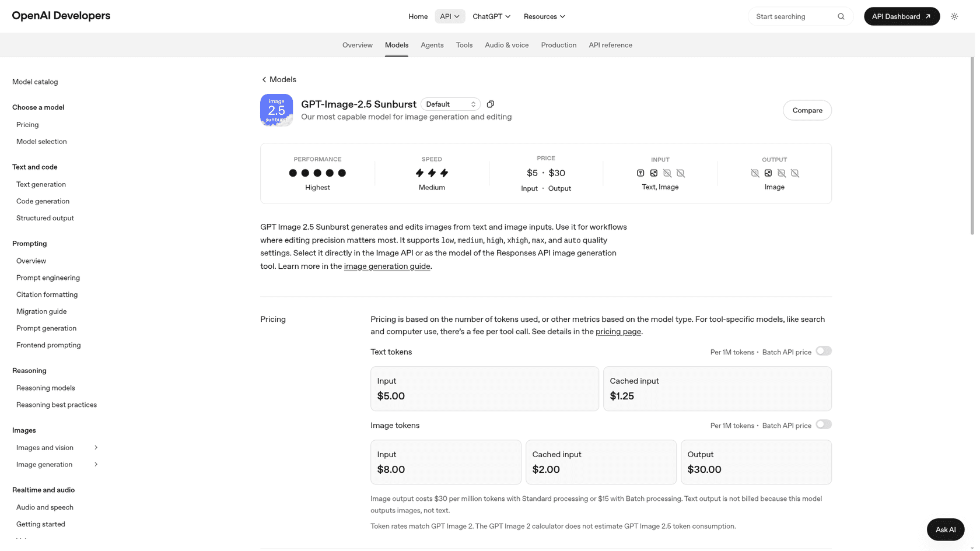Click the image output modality icon
Screen dimensions: 980x551
[x=768, y=173]
